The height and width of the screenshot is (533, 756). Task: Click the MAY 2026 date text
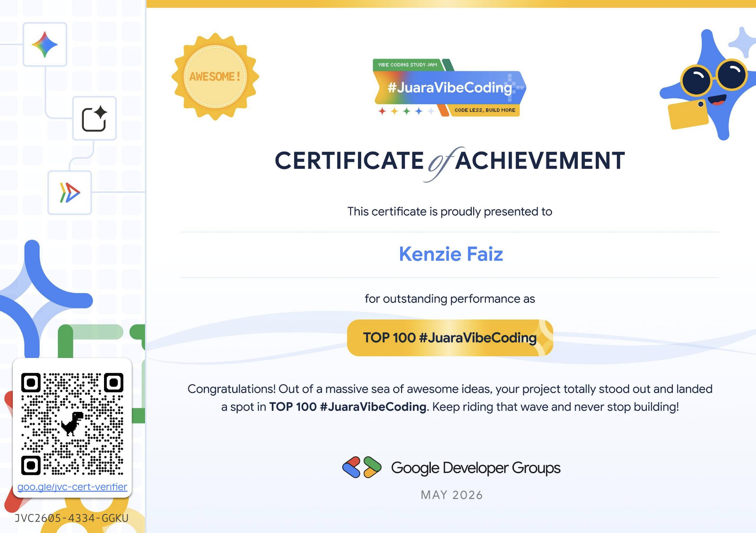tap(452, 495)
